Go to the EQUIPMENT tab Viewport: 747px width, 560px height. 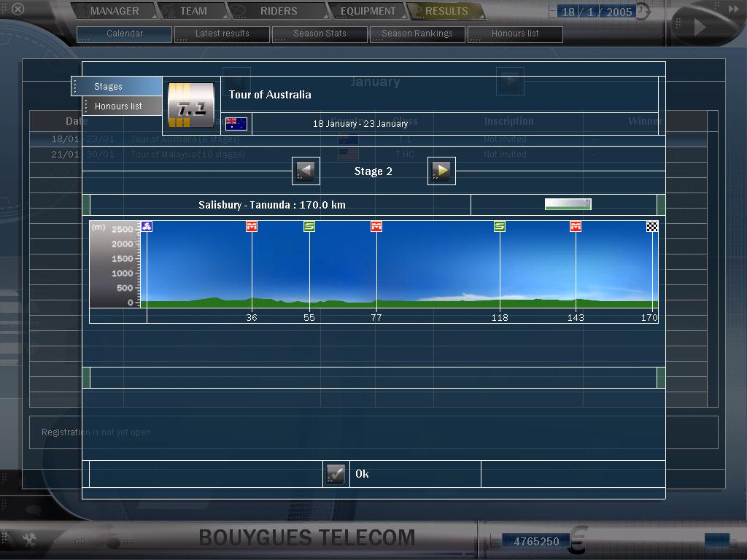[x=368, y=11]
